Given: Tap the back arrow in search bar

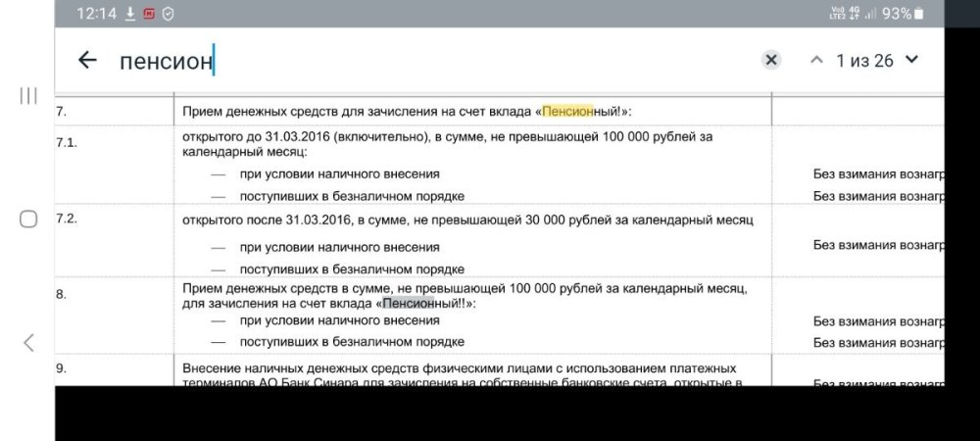Looking at the screenshot, I should (x=87, y=60).
